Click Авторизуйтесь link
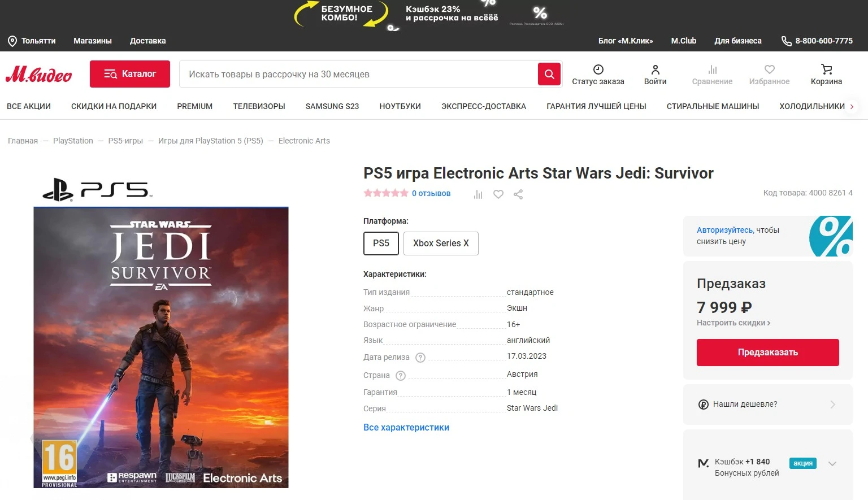Screen dimensions: 868x500 coord(724,230)
